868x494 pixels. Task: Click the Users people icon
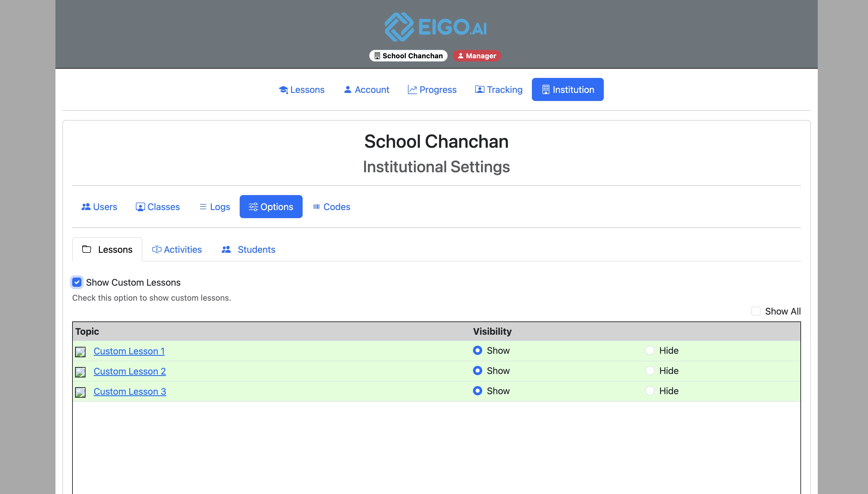point(86,207)
